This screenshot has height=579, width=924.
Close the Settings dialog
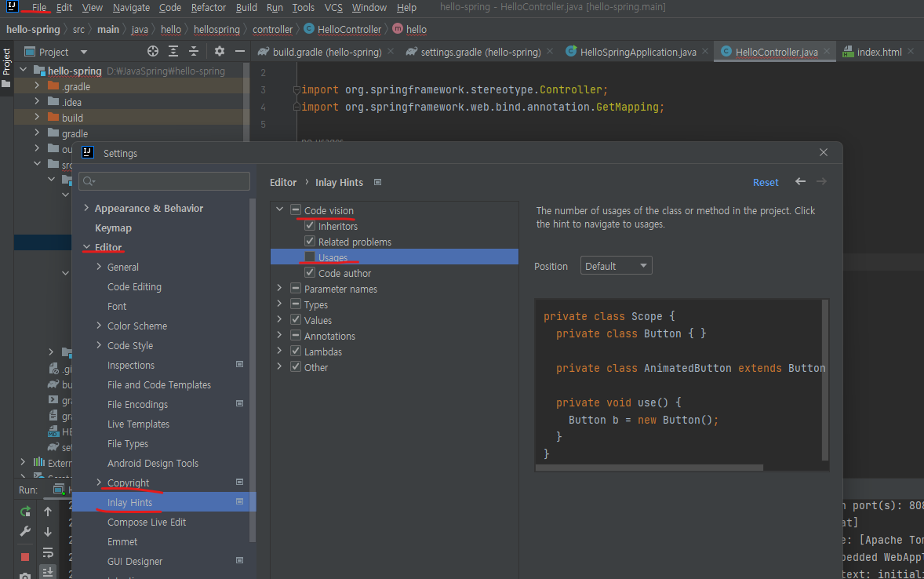click(824, 153)
